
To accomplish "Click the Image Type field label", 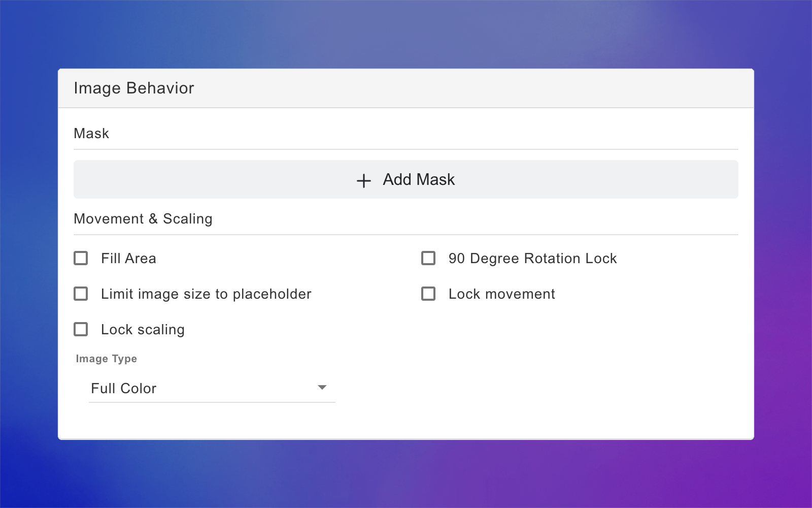I will pos(106,359).
